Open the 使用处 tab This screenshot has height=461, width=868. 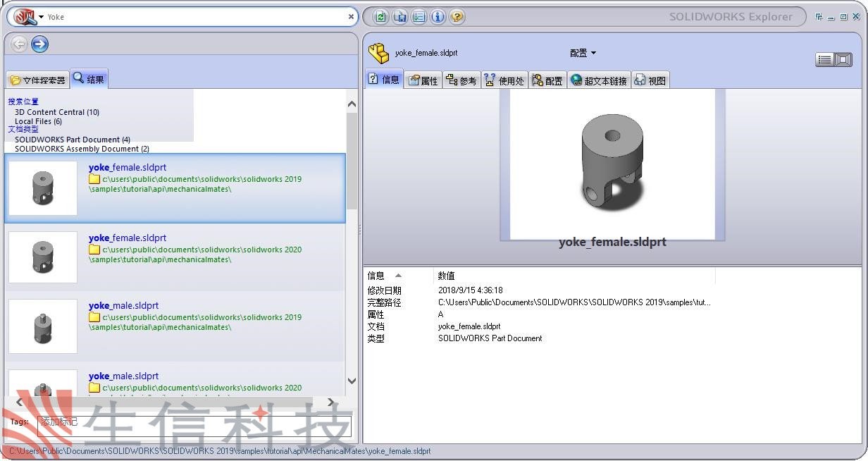(504, 80)
